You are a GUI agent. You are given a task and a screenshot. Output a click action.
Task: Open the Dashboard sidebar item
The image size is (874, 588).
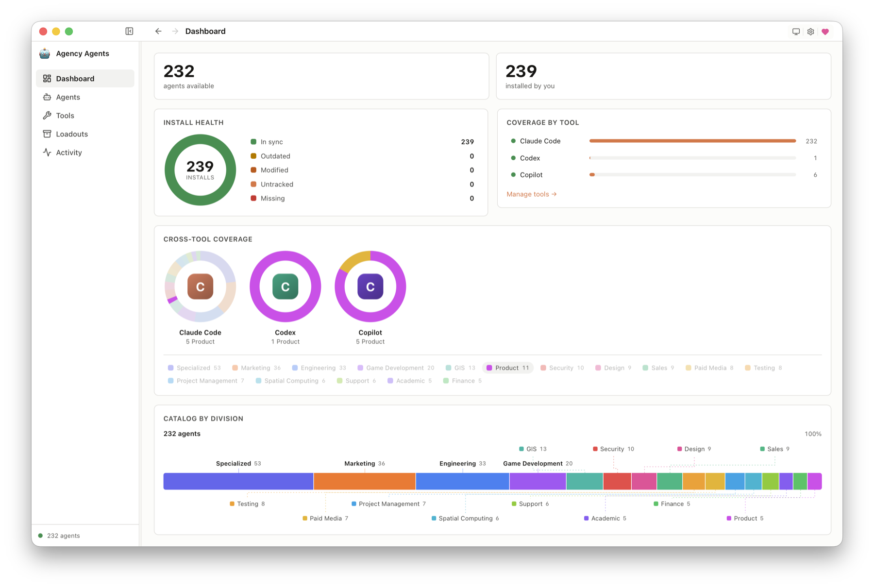tap(85, 79)
